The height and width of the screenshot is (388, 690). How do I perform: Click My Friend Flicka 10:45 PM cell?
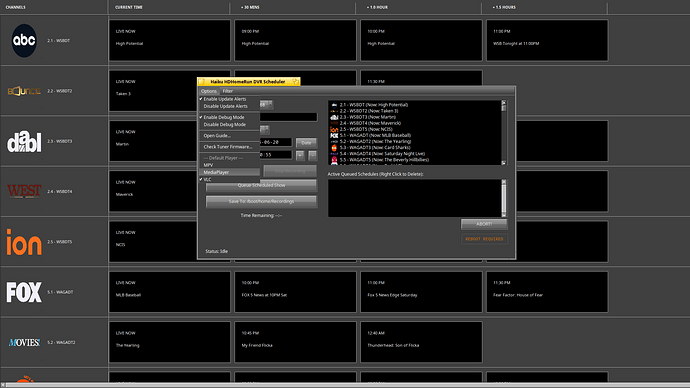coord(295,342)
